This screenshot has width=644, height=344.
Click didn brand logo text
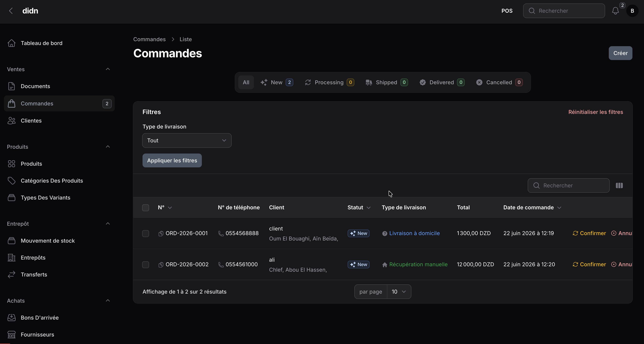click(x=30, y=11)
